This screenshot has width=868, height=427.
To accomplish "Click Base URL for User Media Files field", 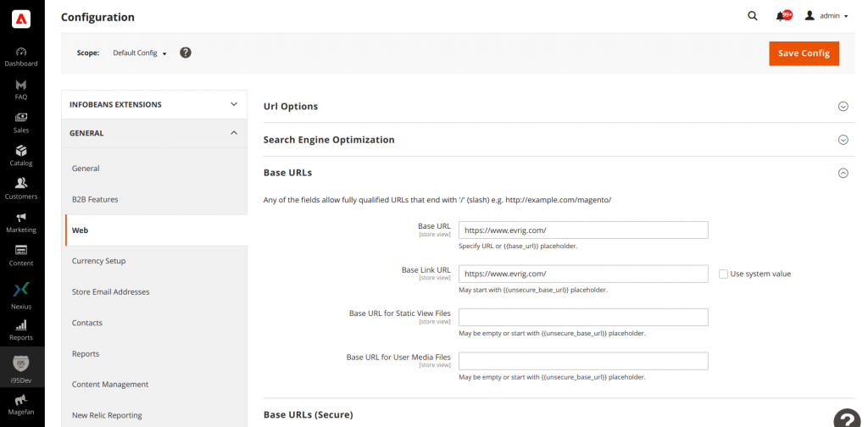I will (583, 361).
